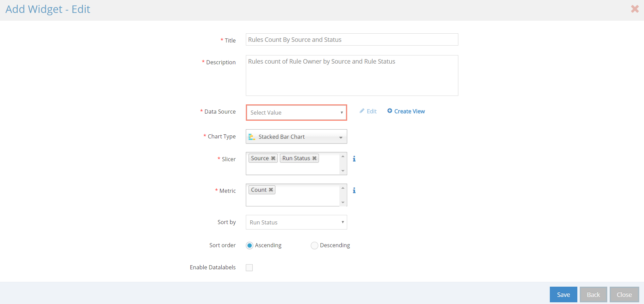The width and height of the screenshot is (644, 304).
Task: Show info tooltip next to Slicer field
Action: (354, 159)
